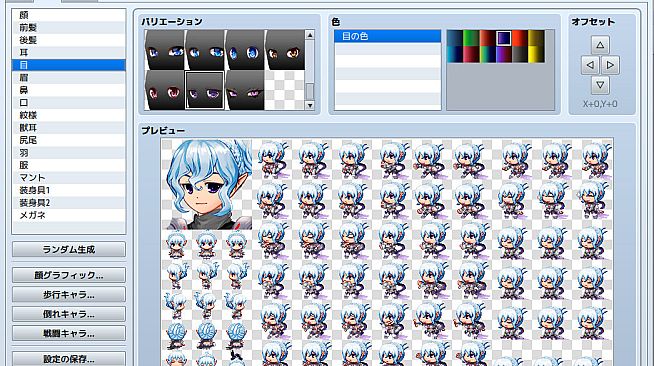Pick the gray color swatch

(520, 54)
